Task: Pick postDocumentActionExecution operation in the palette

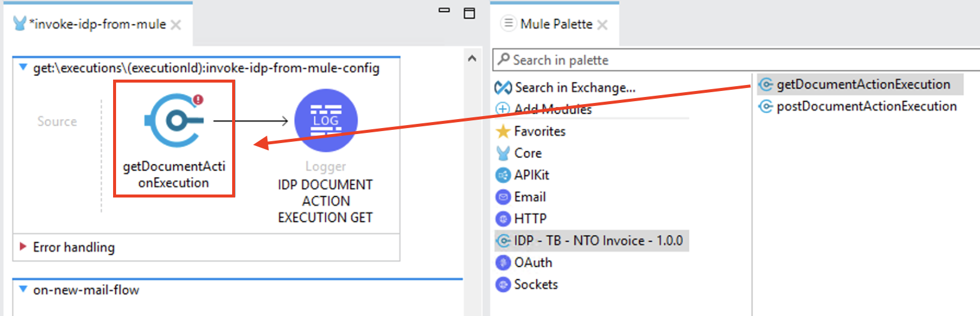Action: point(866,107)
